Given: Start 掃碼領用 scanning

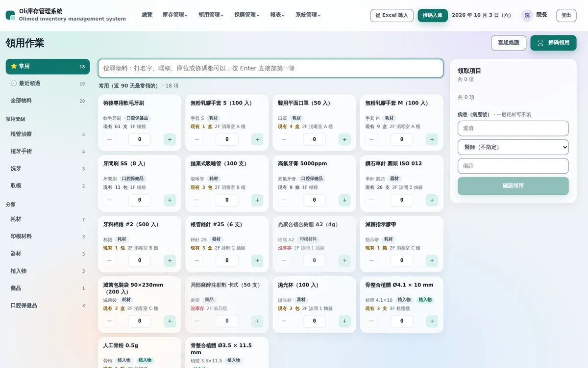Looking at the screenshot, I should point(553,43).
